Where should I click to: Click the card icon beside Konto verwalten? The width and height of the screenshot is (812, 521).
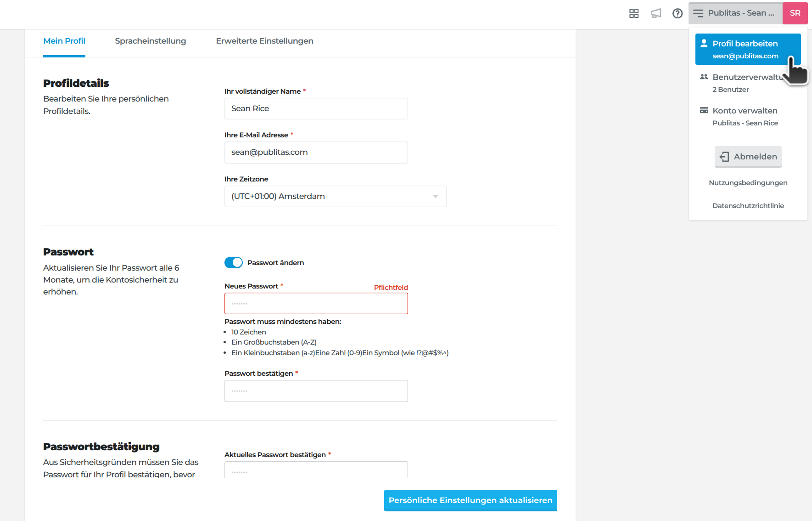click(x=704, y=110)
